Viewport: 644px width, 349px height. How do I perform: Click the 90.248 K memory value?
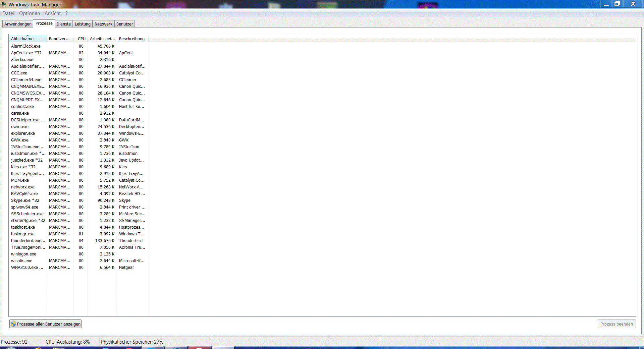[x=106, y=200]
